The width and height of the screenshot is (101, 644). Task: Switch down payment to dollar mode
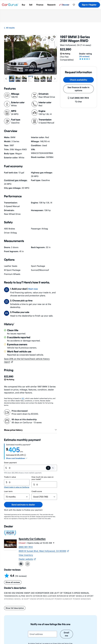tap(48, 468)
